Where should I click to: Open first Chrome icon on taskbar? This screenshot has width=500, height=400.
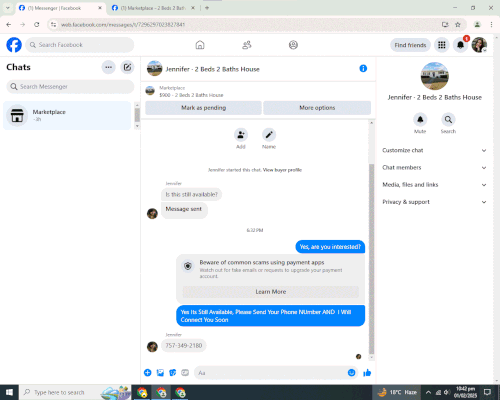[x=142, y=392]
